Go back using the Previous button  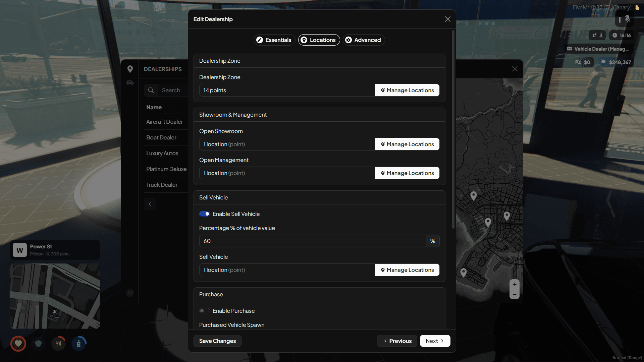point(397,341)
